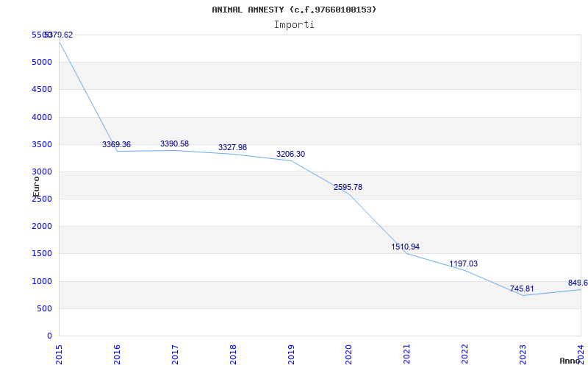The width and height of the screenshot is (588, 368).
Task: Click the 2595.78 data point label
Action: coord(348,188)
